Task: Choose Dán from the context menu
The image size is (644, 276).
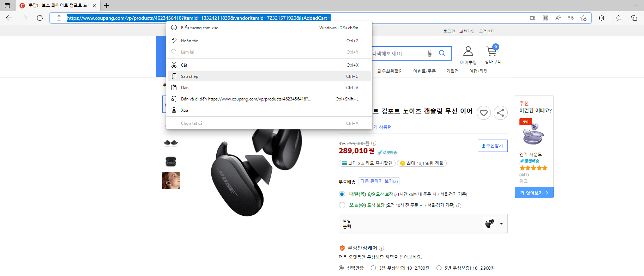Action: [185, 88]
